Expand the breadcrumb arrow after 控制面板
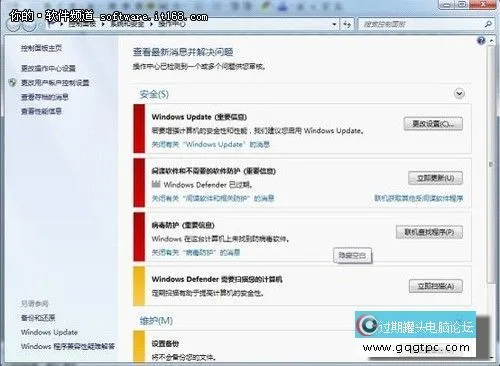Image resolution: width=500 pixels, height=366 pixels. click(104, 24)
